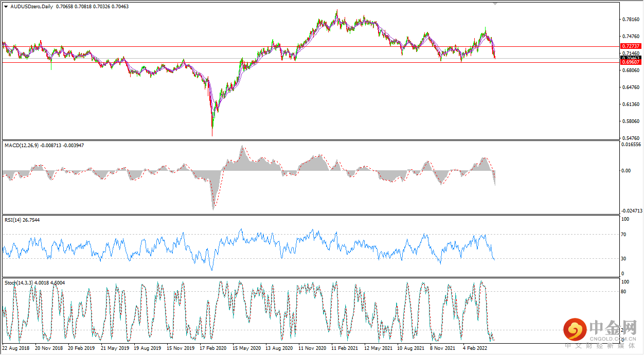Click the 22 Aug 2018 date label
Viewport: 644px width, 355px height.
click(16, 348)
